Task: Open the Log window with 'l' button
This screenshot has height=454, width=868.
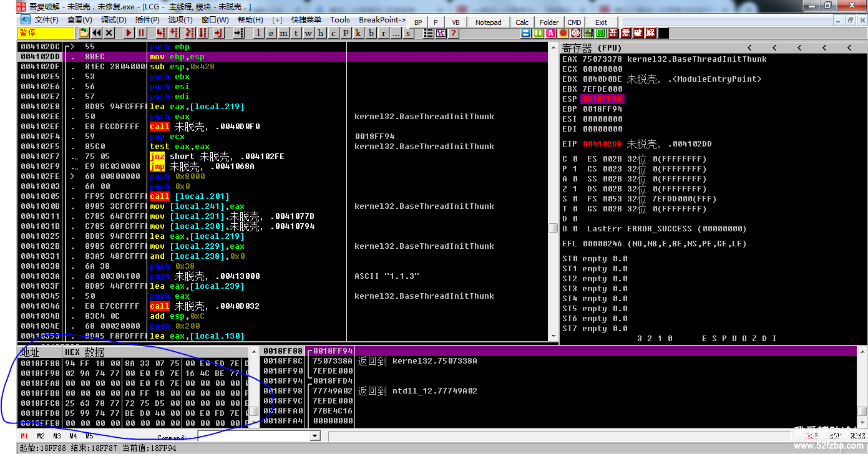Action: (x=258, y=33)
